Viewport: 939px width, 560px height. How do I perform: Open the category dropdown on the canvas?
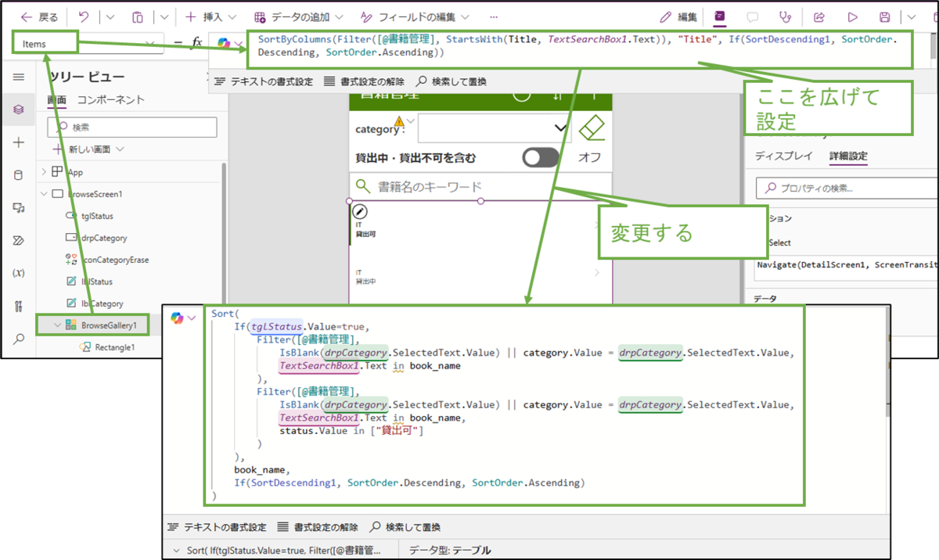pyautogui.click(x=495, y=128)
